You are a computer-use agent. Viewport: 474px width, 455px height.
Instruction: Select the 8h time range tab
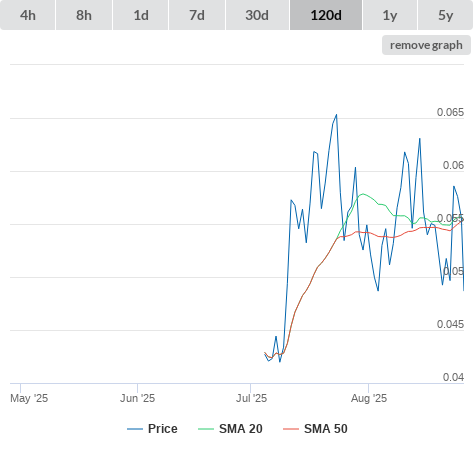coord(84,15)
